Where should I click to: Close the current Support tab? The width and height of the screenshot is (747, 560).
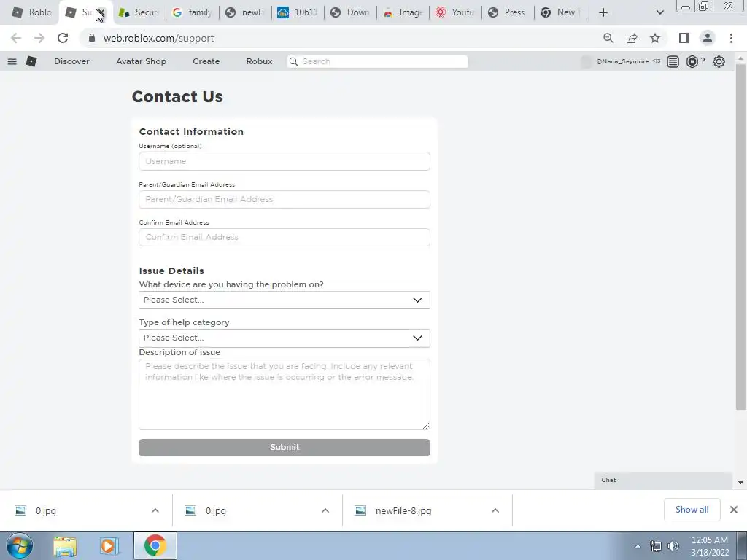pos(101,13)
